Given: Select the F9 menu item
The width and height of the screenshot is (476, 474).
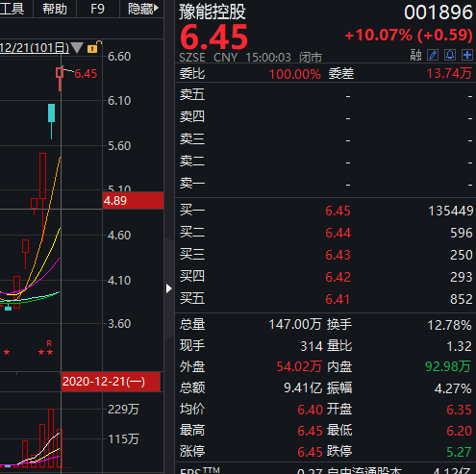Looking at the screenshot, I should [97, 9].
